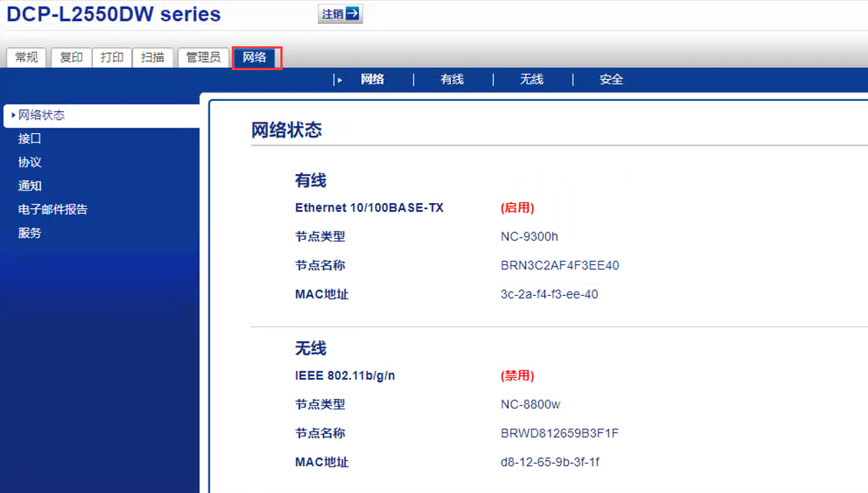The height and width of the screenshot is (493, 868).
Task: Open 接口 in the left sidebar
Action: (30, 139)
